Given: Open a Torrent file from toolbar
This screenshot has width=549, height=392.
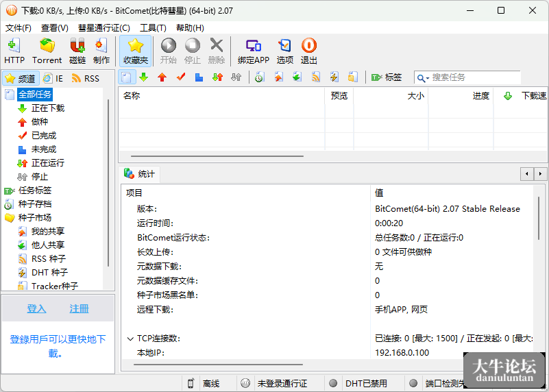Looking at the screenshot, I should 47,51.
